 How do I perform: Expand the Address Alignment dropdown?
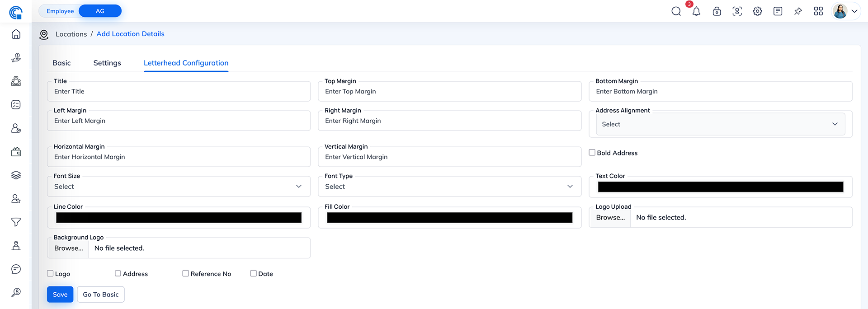[x=720, y=124]
